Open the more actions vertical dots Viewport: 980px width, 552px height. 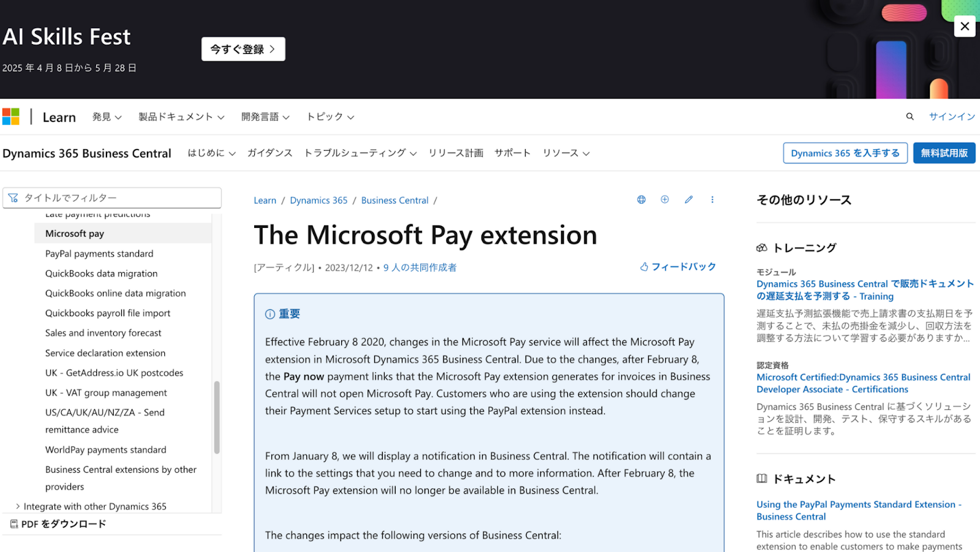tap(712, 200)
